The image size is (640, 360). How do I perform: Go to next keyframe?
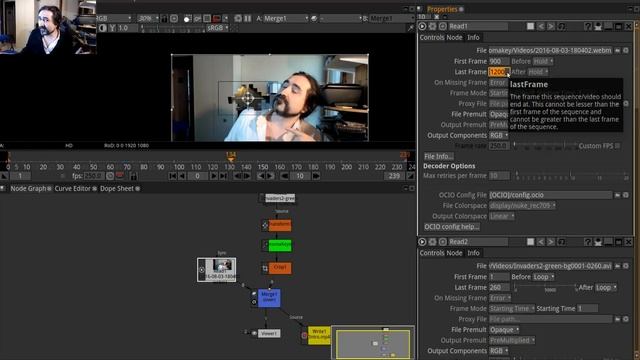[x=271, y=176]
